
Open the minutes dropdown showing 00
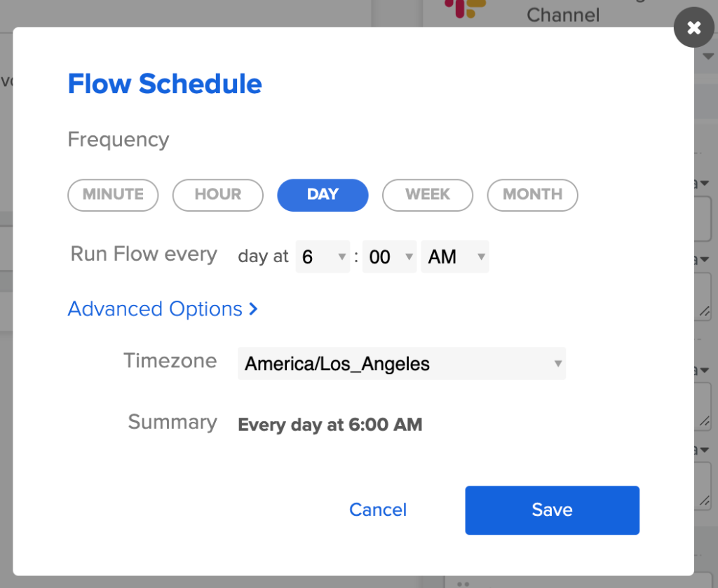coord(389,257)
